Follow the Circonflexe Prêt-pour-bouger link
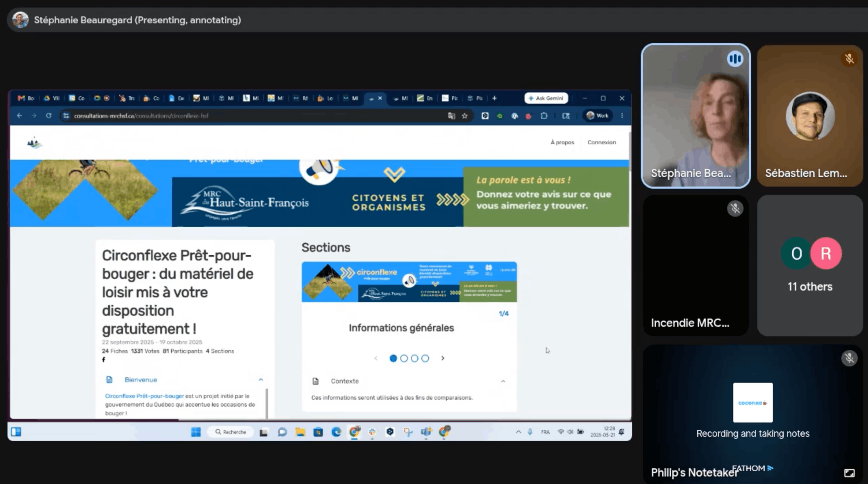Viewport: 868px width, 484px height. click(144, 396)
